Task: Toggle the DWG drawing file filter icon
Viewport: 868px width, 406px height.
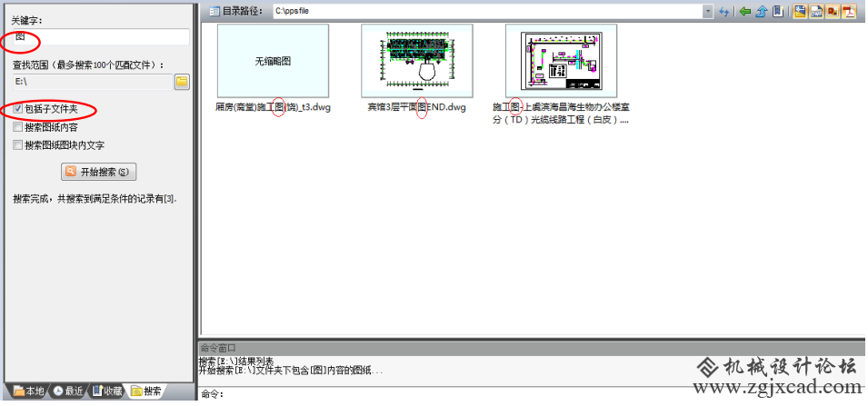Action: (800, 12)
